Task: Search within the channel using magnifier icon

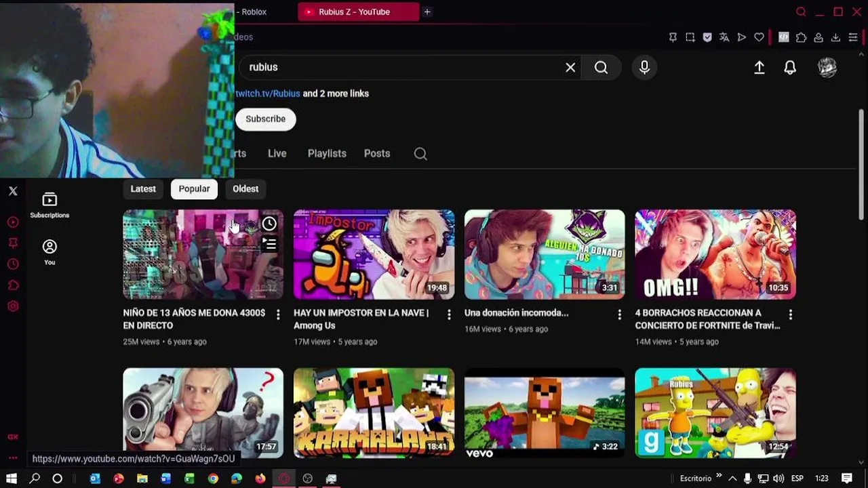Action: [x=420, y=154]
